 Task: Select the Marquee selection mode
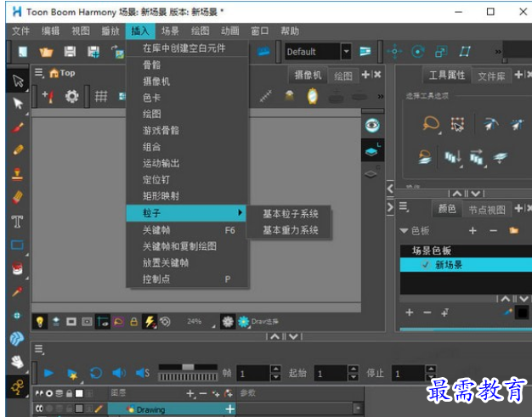(x=457, y=124)
